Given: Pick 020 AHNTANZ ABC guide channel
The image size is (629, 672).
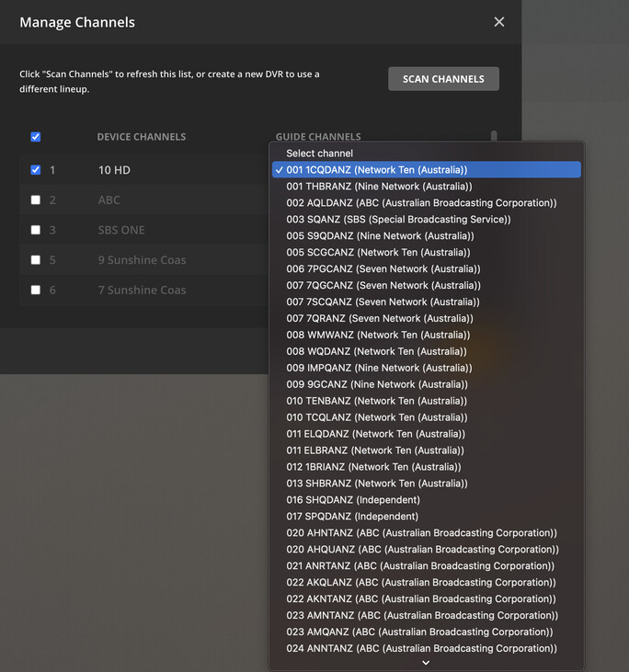Looking at the screenshot, I should point(421,533).
